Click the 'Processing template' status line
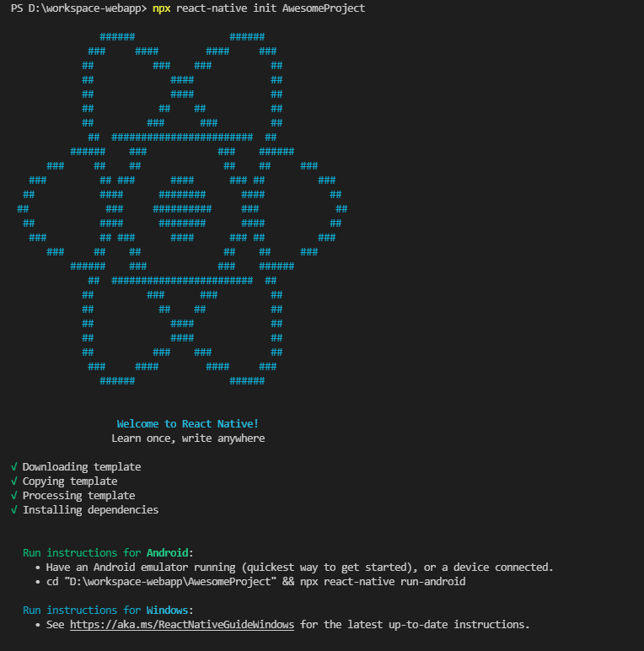644x651 pixels. (x=79, y=496)
